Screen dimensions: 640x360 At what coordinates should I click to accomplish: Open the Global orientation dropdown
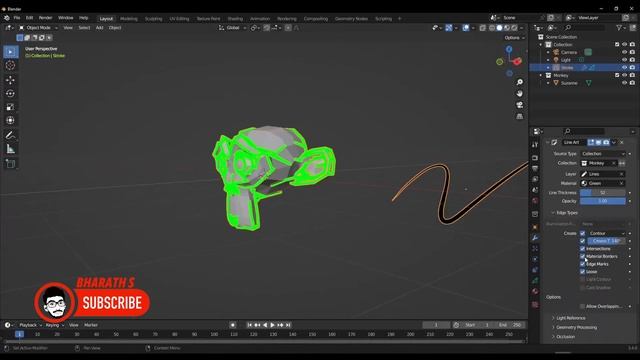pyautogui.click(x=232, y=28)
